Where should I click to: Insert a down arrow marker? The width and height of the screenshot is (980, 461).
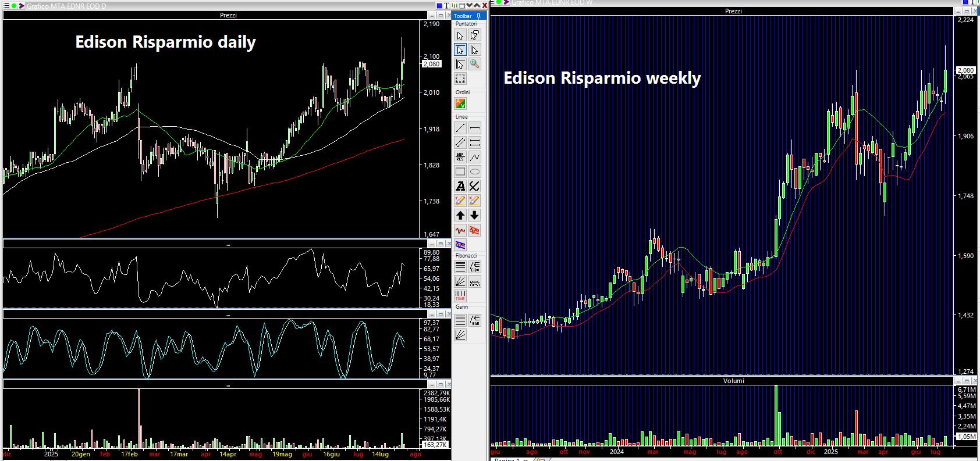click(x=475, y=215)
